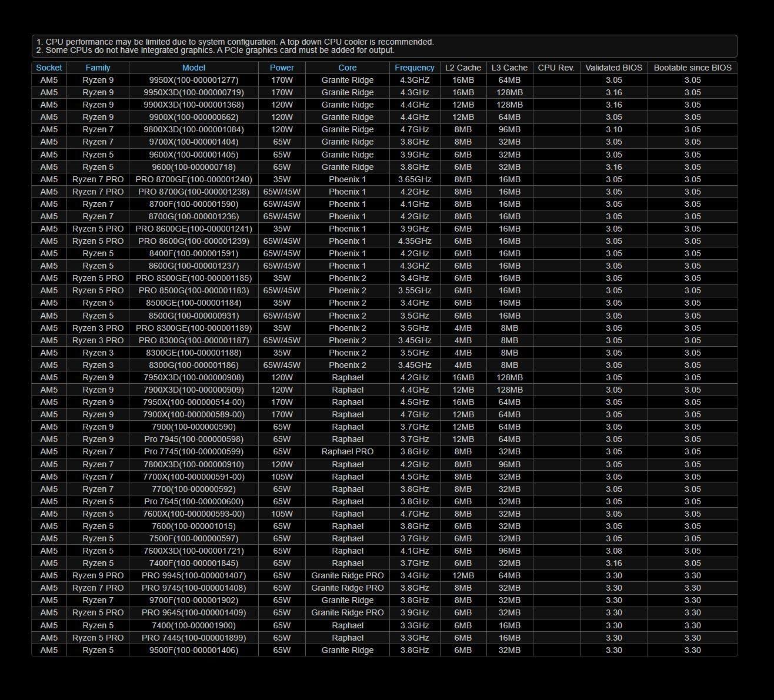Click the Validated BIOS column header

(x=613, y=68)
